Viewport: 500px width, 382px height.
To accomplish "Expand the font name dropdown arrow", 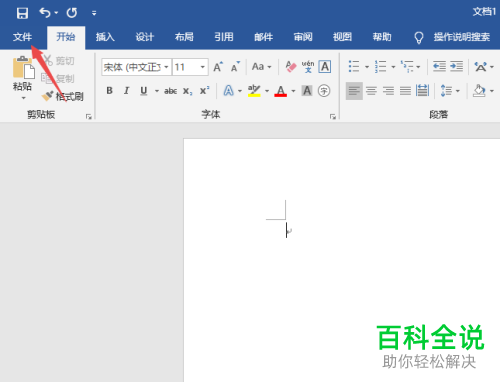I will point(166,67).
